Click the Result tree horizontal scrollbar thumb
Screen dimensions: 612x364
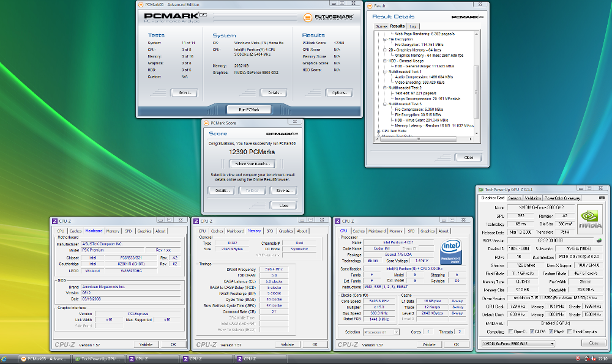(417, 139)
